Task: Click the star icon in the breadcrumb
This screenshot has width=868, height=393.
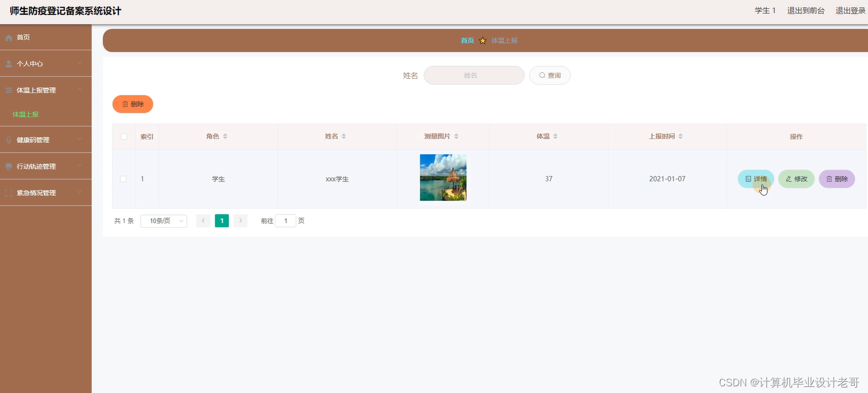Action: pos(483,41)
